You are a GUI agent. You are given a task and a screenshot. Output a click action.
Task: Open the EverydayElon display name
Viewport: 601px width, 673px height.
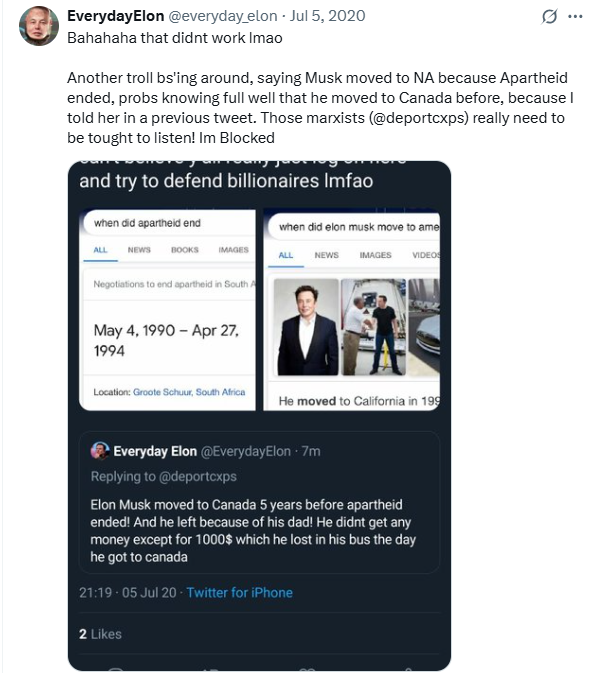[112, 15]
